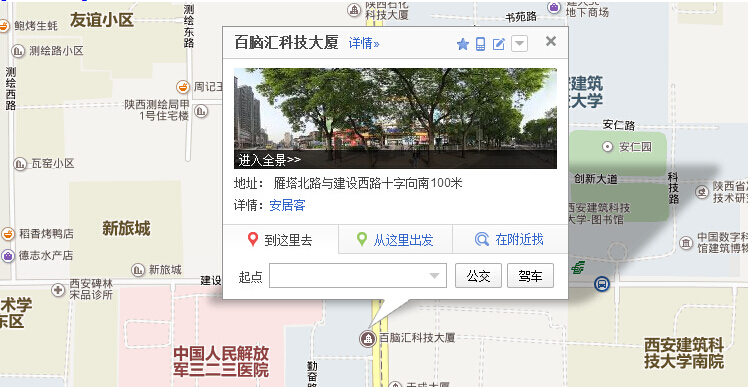
Task: Select the 到这里去 tab
Action: [x=280, y=240]
